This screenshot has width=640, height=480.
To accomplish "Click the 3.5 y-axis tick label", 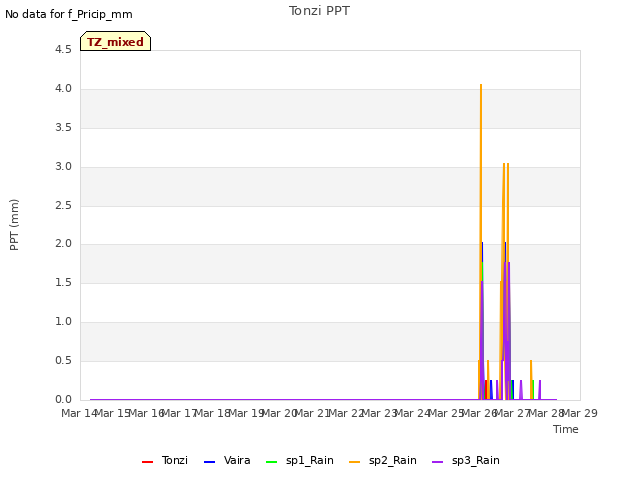I will point(63,128).
